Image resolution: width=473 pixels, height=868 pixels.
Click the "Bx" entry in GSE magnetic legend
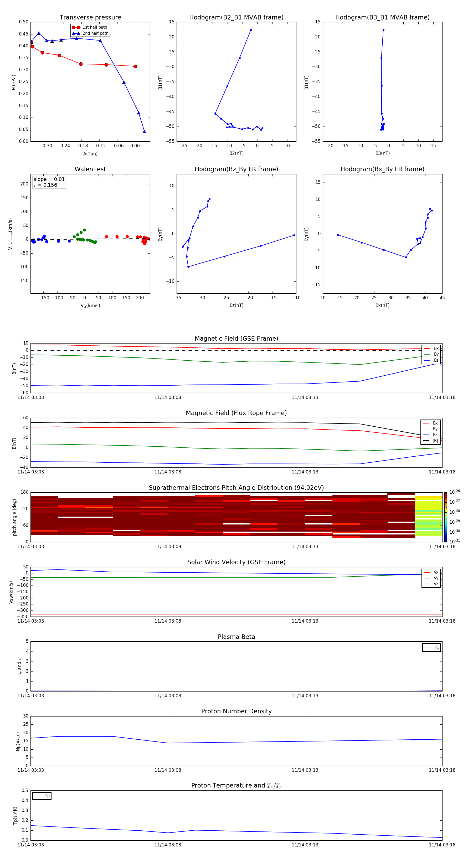coord(431,349)
